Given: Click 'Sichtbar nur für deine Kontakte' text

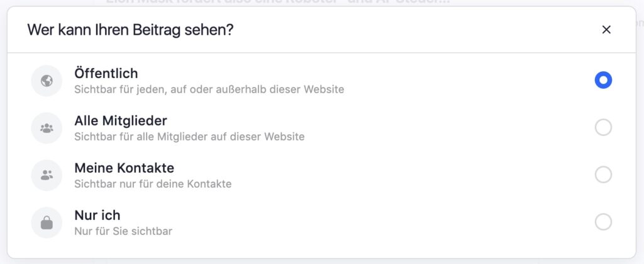Looking at the screenshot, I should (x=153, y=184).
